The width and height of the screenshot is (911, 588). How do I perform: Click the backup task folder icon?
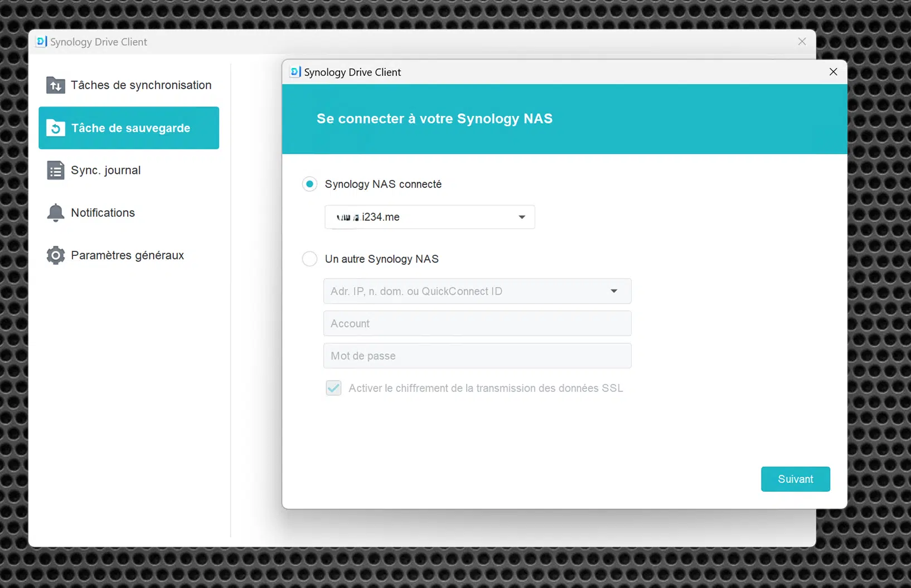click(x=55, y=128)
